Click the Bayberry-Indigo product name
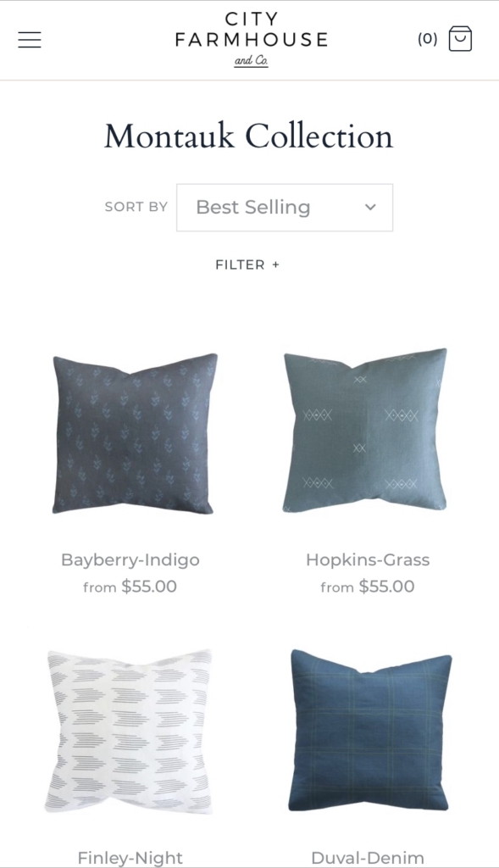The width and height of the screenshot is (499, 868). tap(130, 559)
